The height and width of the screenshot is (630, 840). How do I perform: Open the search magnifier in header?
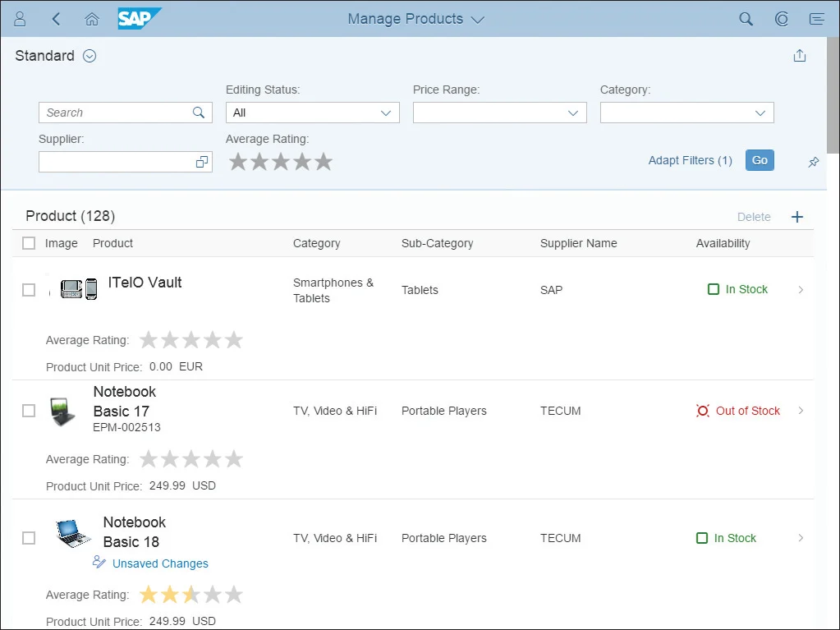(x=746, y=19)
